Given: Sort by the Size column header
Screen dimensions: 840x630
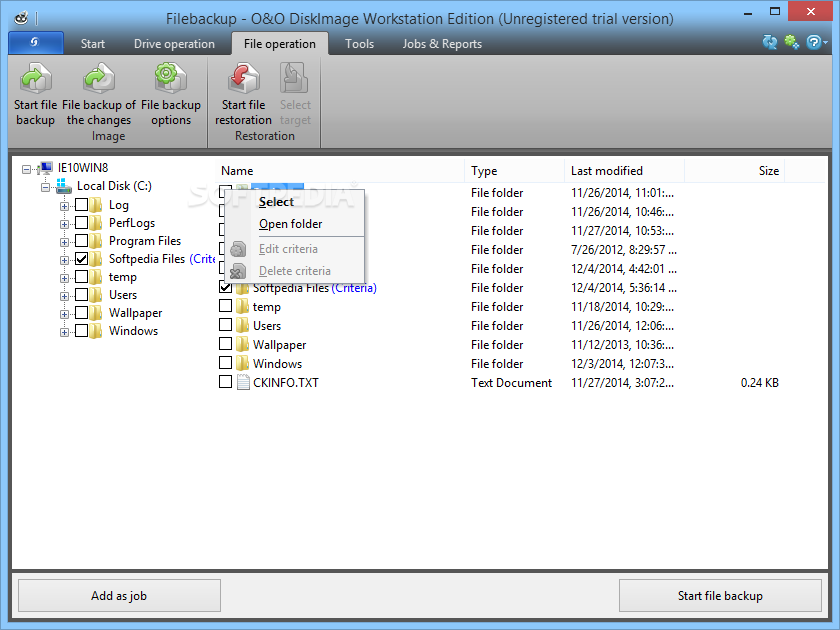Looking at the screenshot, I should [734, 171].
